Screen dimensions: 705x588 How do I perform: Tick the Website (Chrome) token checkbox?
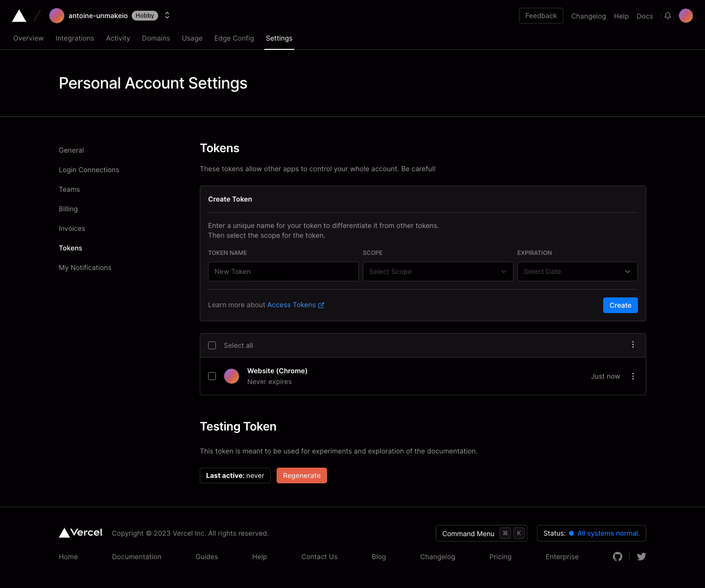click(x=212, y=376)
